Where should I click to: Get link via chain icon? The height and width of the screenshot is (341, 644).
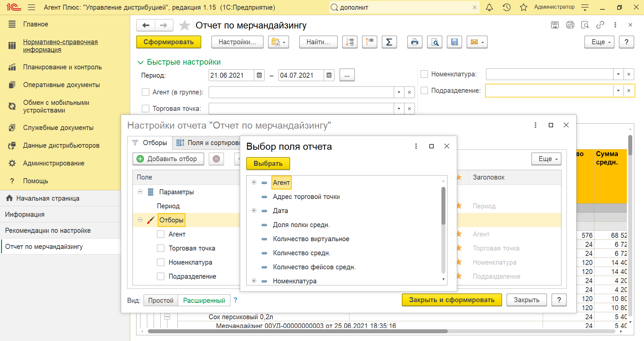[600, 25]
